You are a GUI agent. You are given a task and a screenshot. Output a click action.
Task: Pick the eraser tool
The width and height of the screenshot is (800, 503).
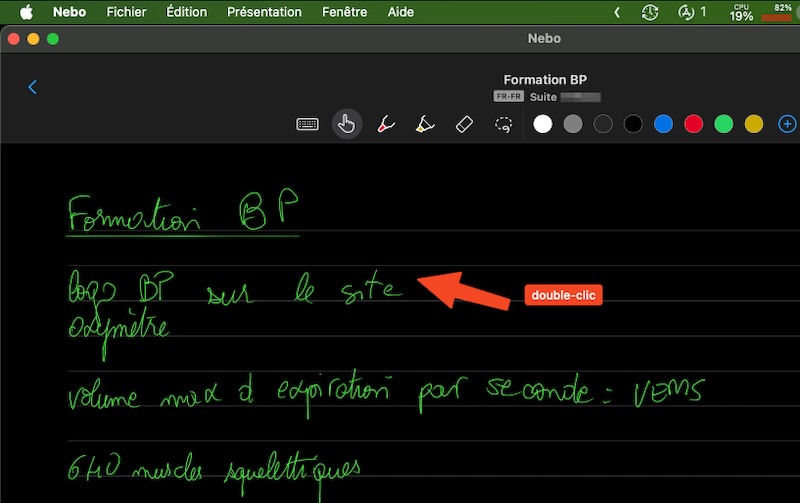[463, 124]
